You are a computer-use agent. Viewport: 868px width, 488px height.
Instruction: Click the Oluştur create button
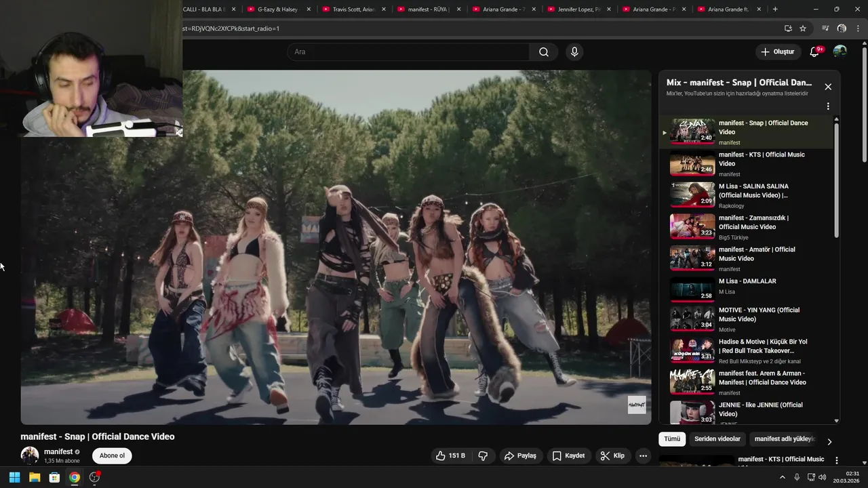coord(777,52)
